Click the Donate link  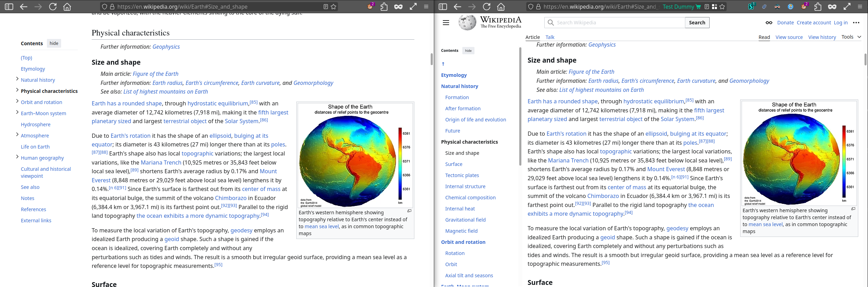pos(785,23)
